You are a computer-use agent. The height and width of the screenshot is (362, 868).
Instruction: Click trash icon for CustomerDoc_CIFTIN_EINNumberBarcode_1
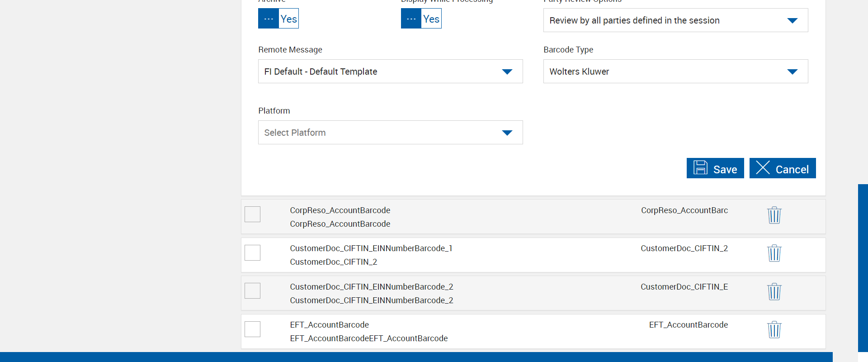774,253
